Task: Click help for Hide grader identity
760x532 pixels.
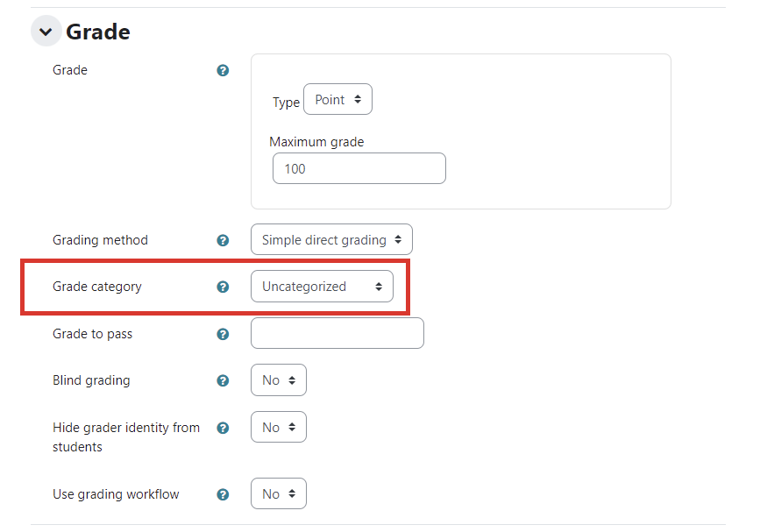Action: (x=223, y=428)
